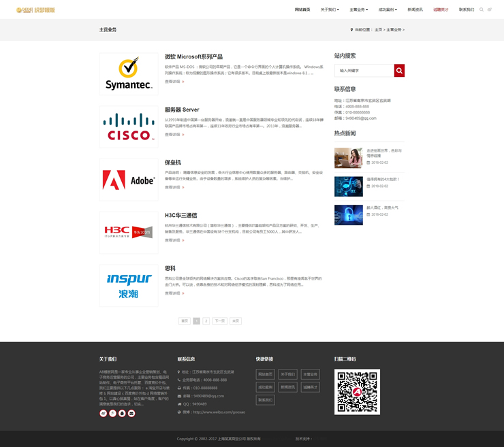The width and height of the screenshot is (504, 447).
Task: Expand the 主营业务 navigation dropdown
Action: pos(359,10)
